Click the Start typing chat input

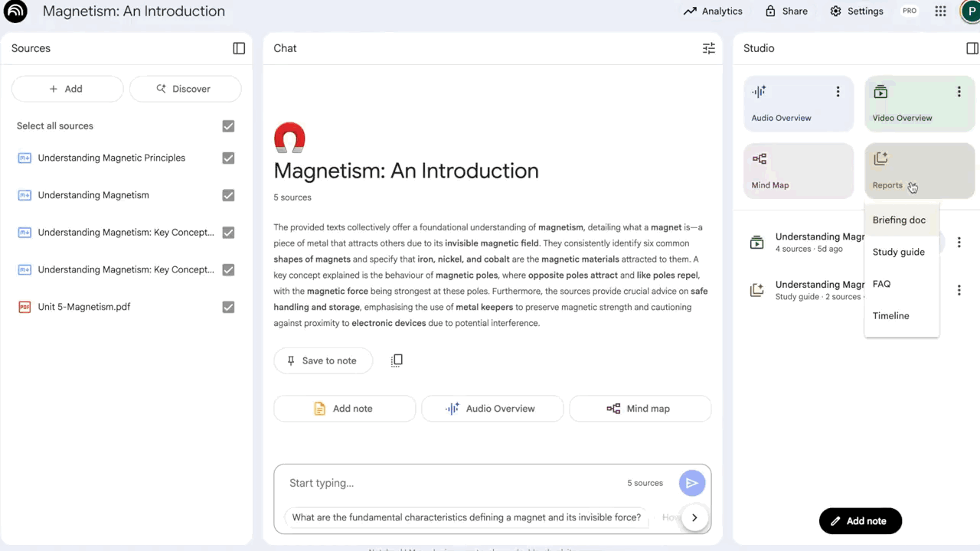[452, 483]
